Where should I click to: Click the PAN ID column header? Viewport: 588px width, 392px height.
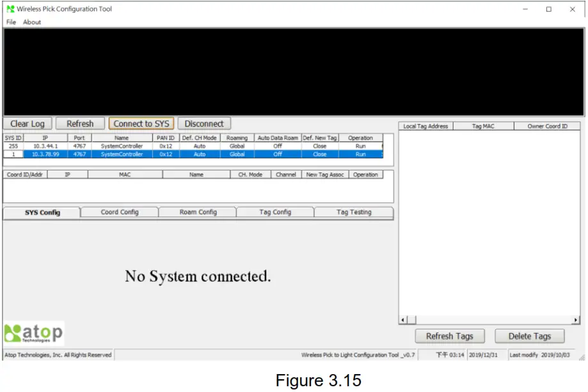165,138
